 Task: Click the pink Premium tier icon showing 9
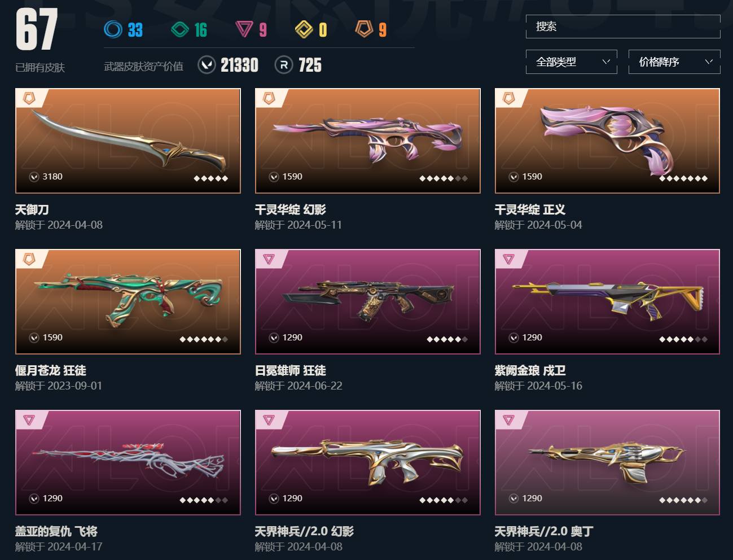pyautogui.click(x=244, y=29)
